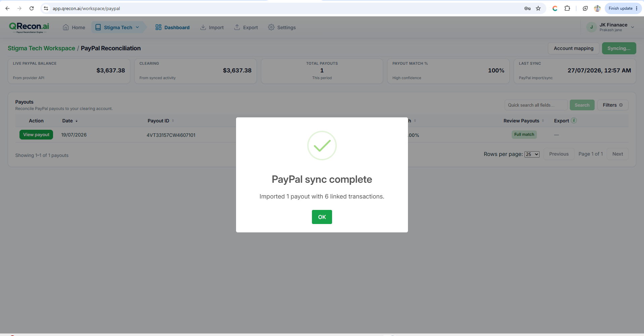Click the shield extension icon in toolbar

(x=585, y=8)
